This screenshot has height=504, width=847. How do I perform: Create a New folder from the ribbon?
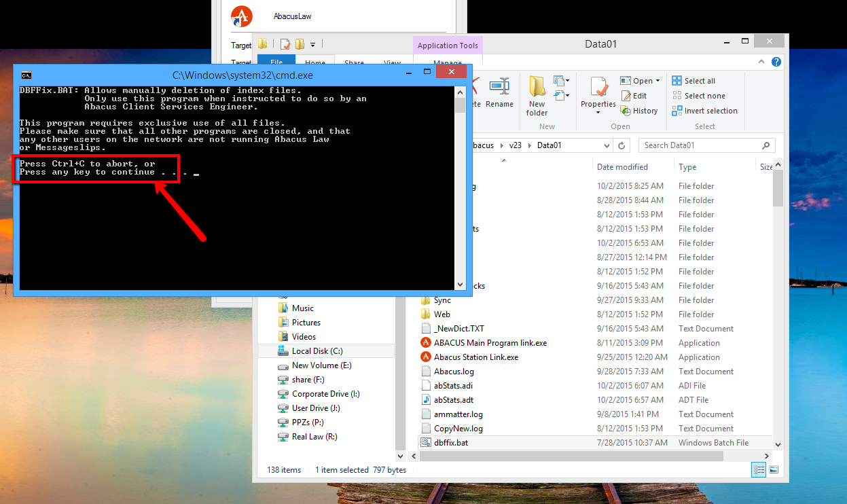(537, 95)
